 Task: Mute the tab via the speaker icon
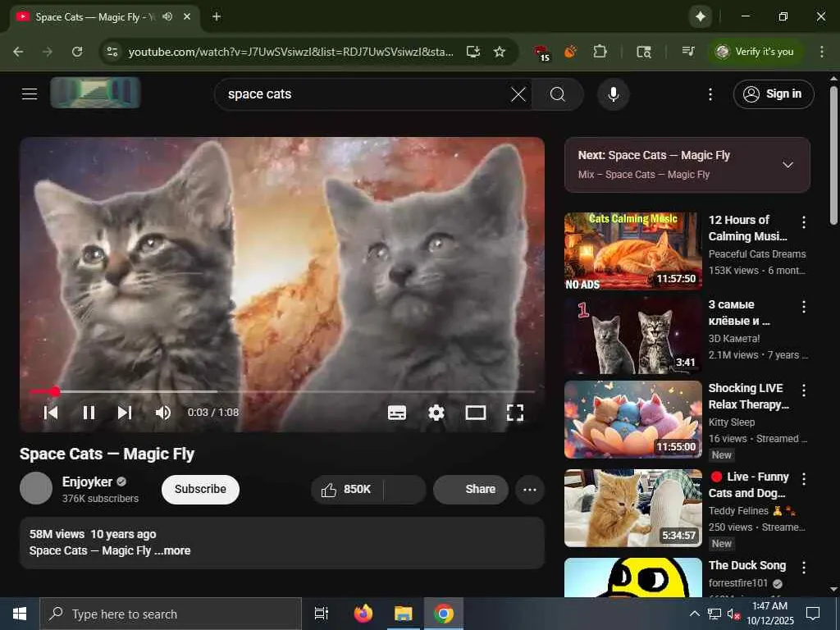(x=167, y=16)
